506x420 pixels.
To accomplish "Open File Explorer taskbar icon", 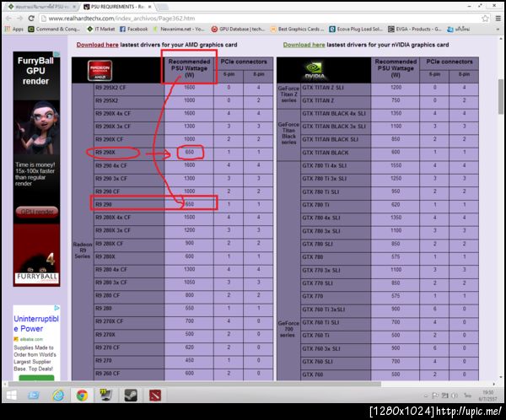I will pyautogui.click(x=34, y=396).
